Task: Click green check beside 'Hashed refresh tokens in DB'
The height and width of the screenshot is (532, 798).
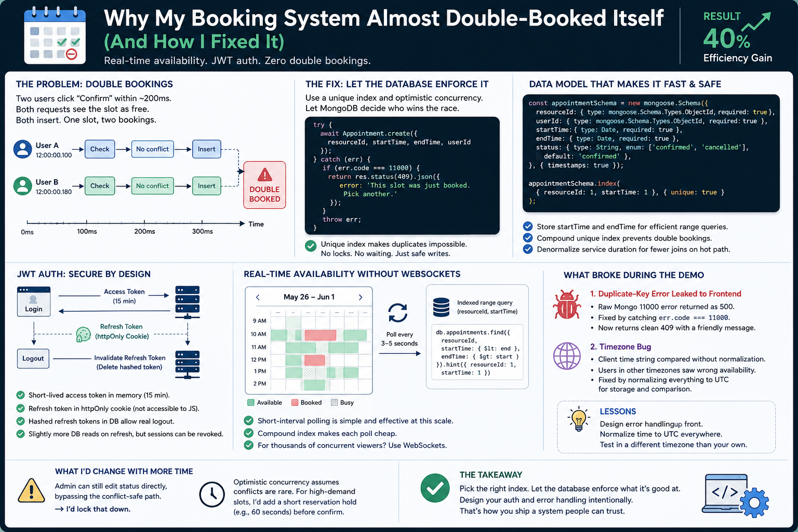Action: [21, 421]
